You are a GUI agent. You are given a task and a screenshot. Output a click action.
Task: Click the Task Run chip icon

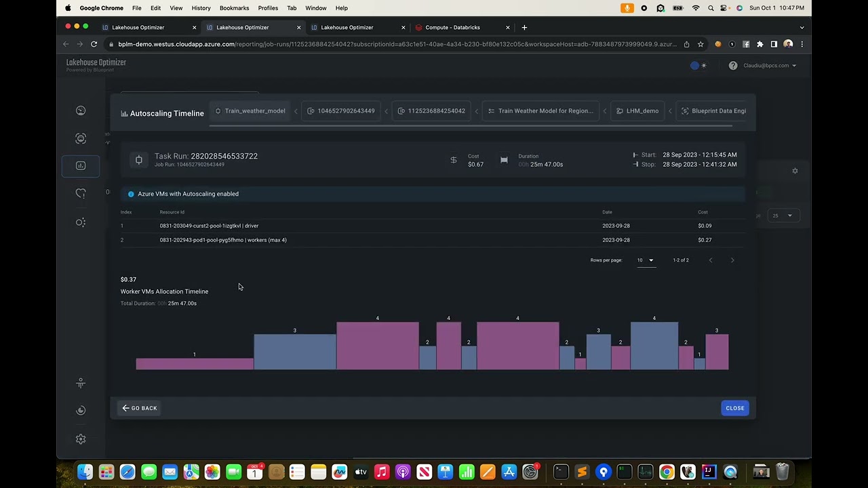point(139,160)
